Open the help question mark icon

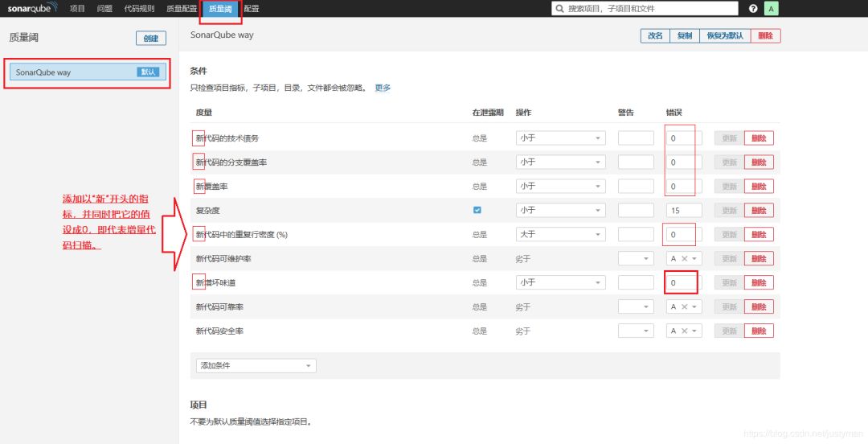(753, 9)
